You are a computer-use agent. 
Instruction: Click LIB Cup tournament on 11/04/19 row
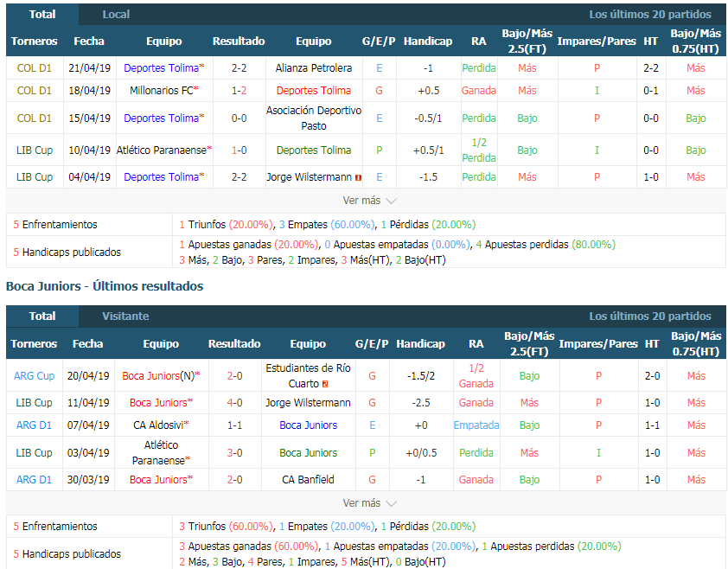pyautogui.click(x=34, y=403)
